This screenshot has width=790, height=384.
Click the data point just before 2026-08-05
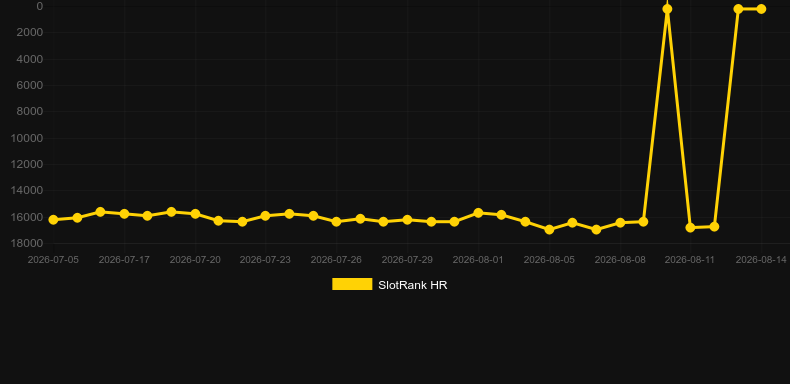[x=525, y=222]
